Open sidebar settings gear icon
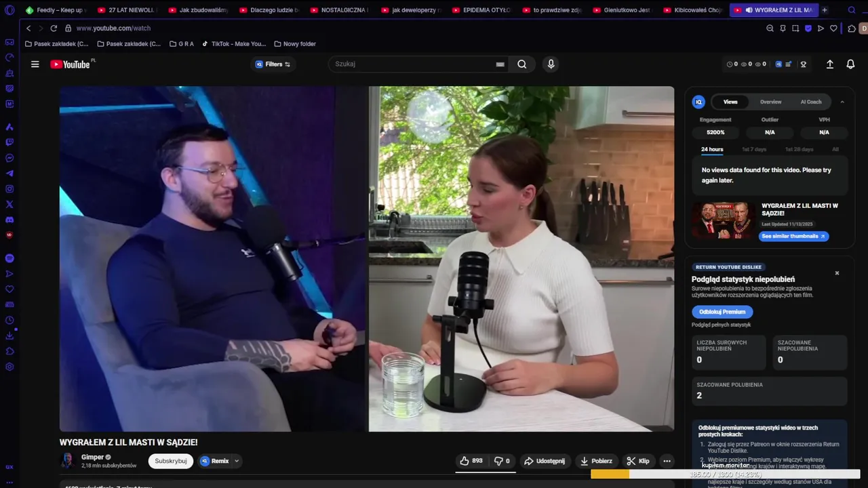868x488 pixels. coord(9,367)
